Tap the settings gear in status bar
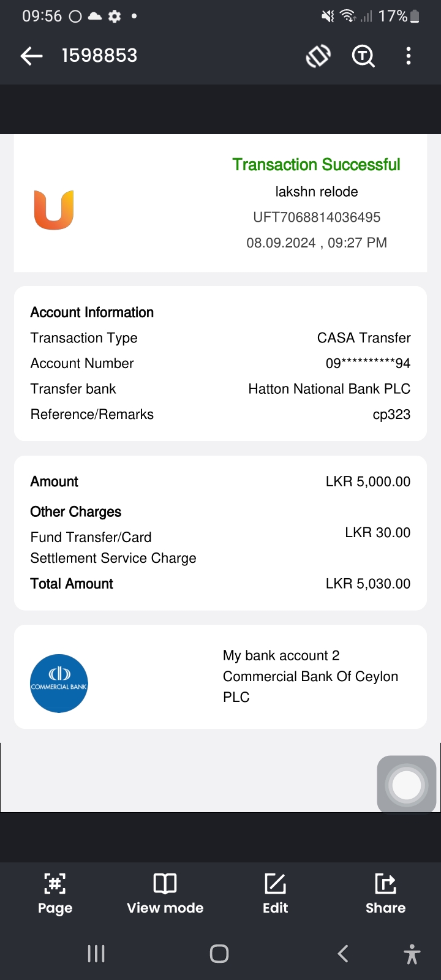This screenshot has width=441, height=980. pyautogui.click(x=115, y=17)
